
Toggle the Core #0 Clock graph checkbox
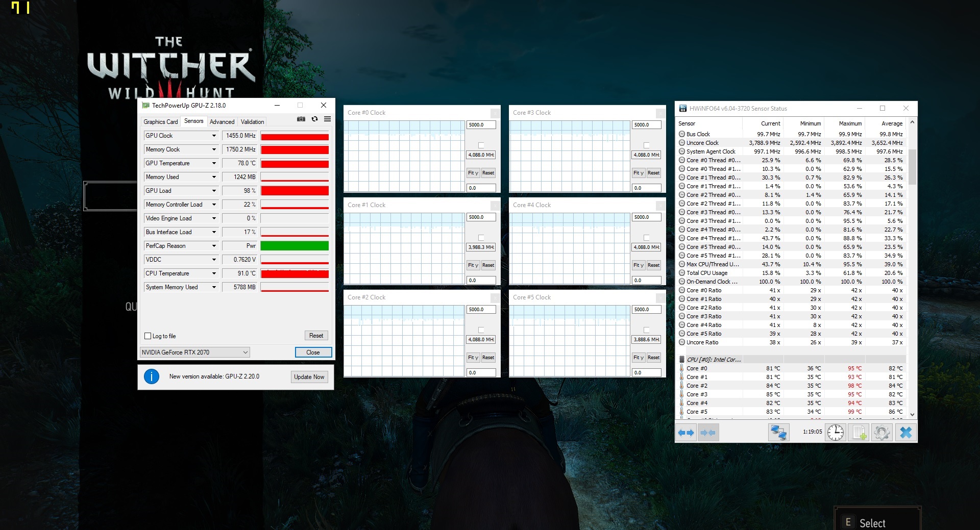[481, 145]
